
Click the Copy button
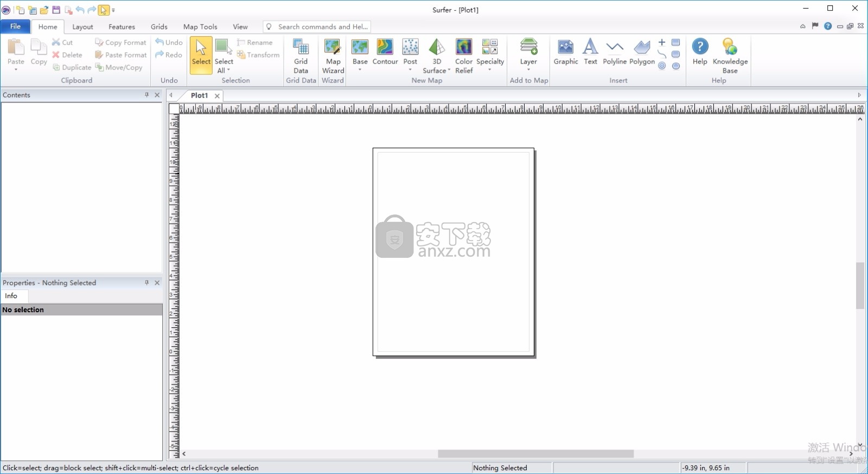tap(39, 52)
